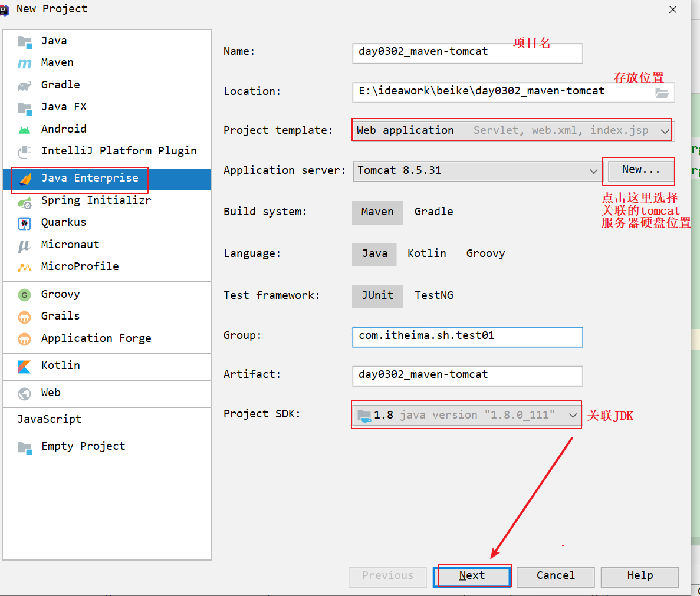This screenshot has width=700, height=596.
Task: Click the Kotlin logo icon
Action: pyautogui.click(x=24, y=367)
